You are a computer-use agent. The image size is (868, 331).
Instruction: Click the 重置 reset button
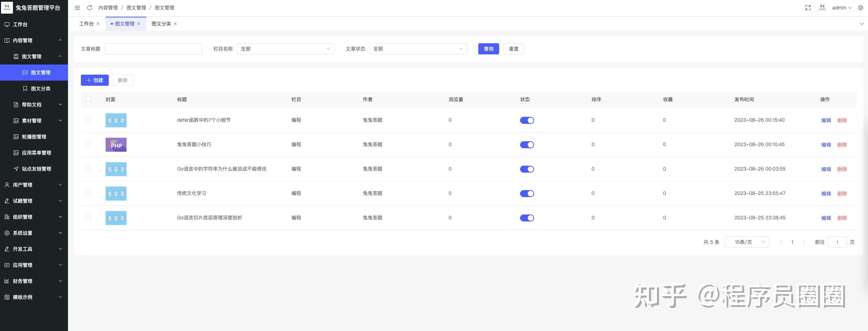pyautogui.click(x=513, y=49)
